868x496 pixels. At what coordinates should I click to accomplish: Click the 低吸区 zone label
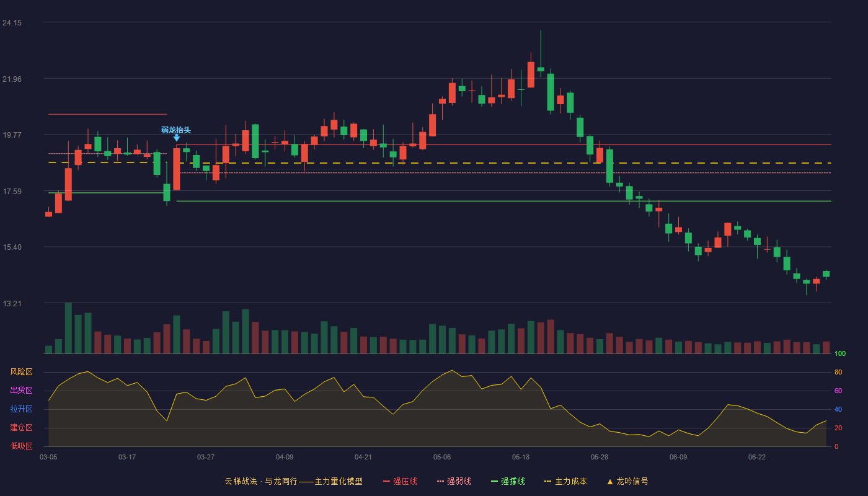[21, 446]
